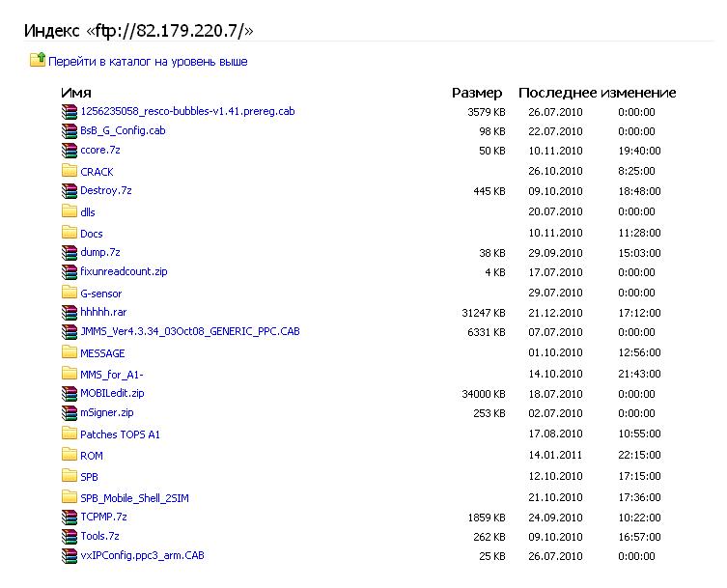Click the Имя column header
Screen dimensions: 727x588
(x=75, y=93)
